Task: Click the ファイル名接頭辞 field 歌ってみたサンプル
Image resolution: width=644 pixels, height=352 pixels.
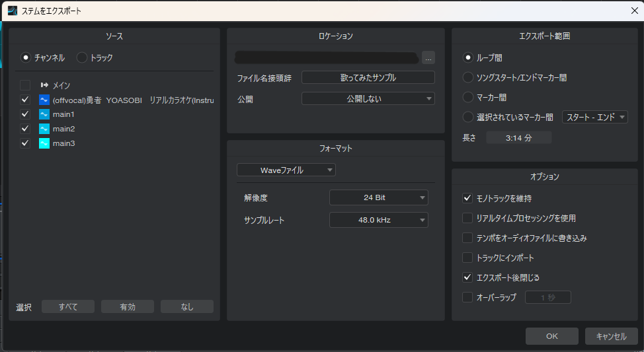Action: tap(368, 77)
